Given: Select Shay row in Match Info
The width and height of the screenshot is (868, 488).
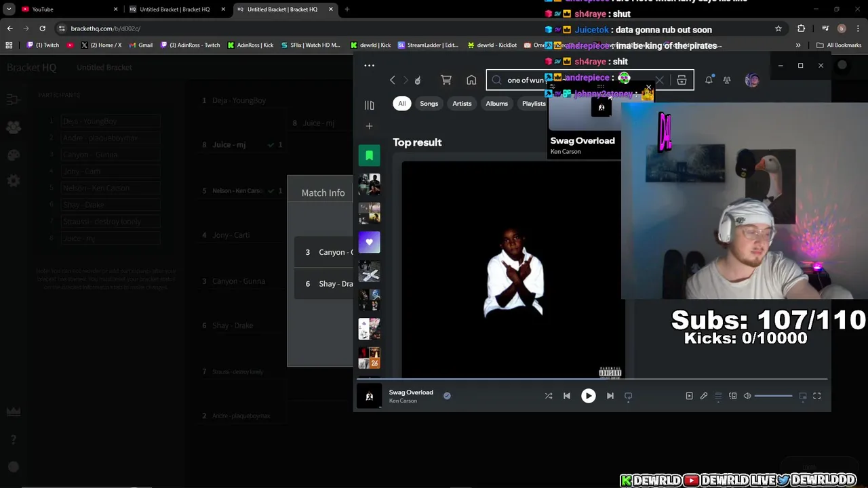Looking at the screenshot, I should point(324,284).
